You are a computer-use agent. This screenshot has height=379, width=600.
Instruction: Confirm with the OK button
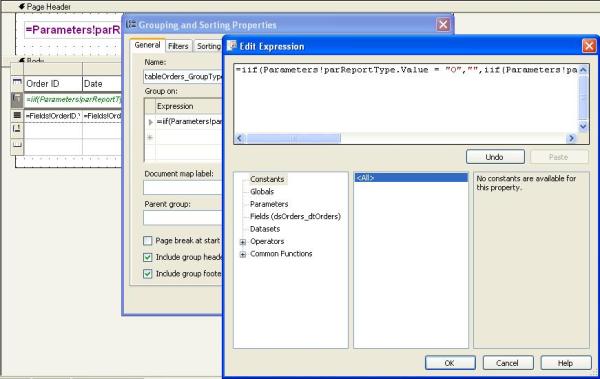[x=450, y=363]
